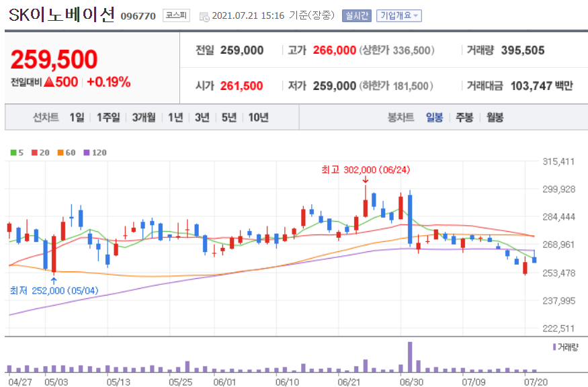The width and height of the screenshot is (588, 387).
Task: Switch to the 일봉 daily candle chart
Action: [x=435, y=118]
